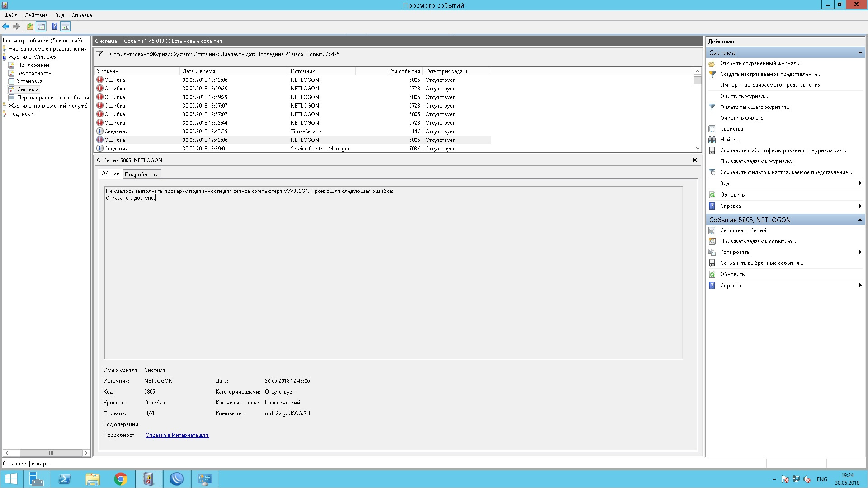The image size is (868, 488).
Task: Click the Find binoculars icon
Action: 712,140
